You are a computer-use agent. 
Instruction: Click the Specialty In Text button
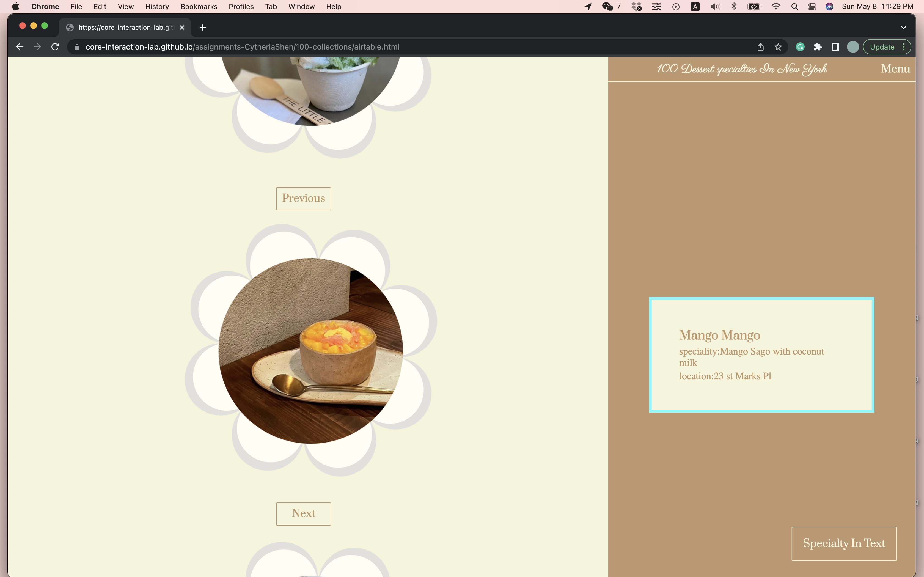[x=844, y=543]
